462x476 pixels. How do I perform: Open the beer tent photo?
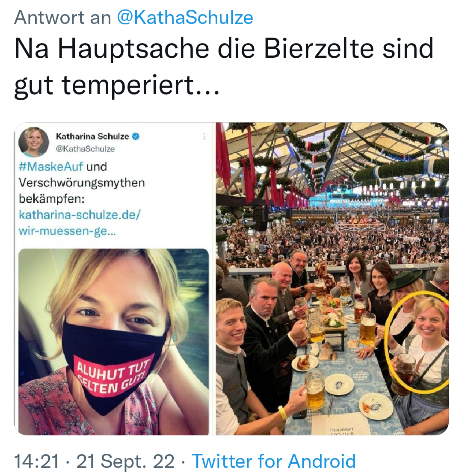point(332,279)
